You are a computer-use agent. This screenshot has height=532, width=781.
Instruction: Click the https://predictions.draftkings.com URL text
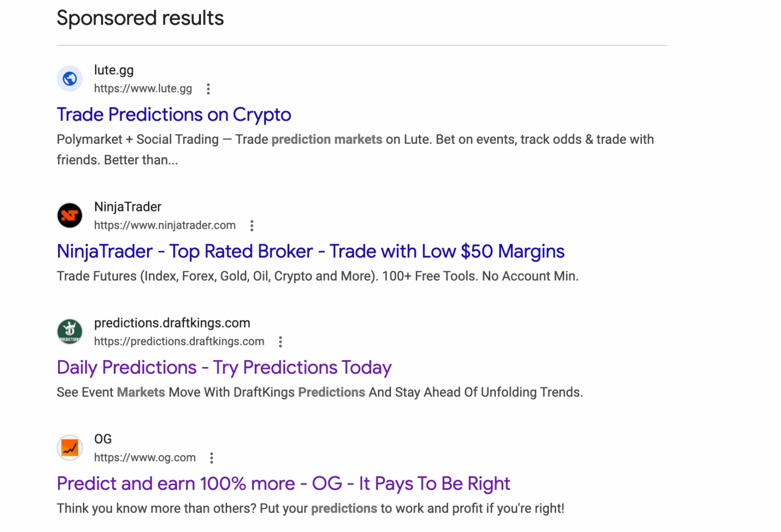(179, 341)
